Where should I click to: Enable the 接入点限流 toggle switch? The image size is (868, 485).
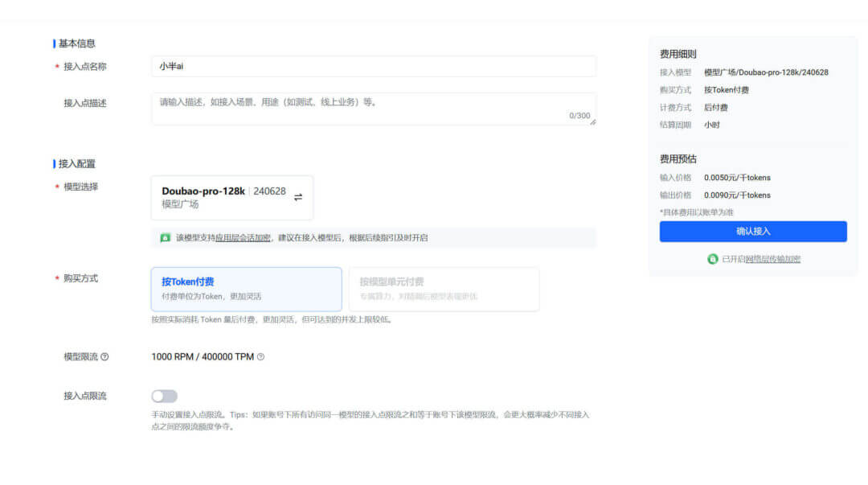pyautogui.click(x=164, y=396)
